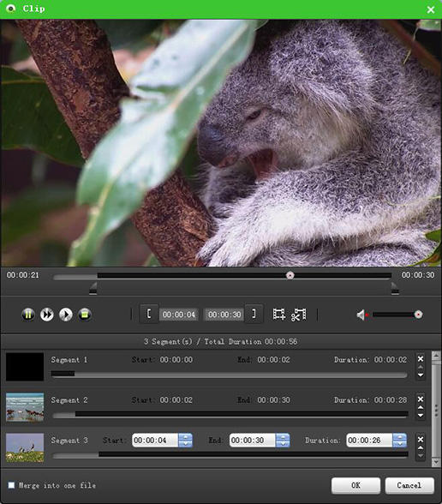Click the play segment button
442x504 pixels.
pos(66,315)
